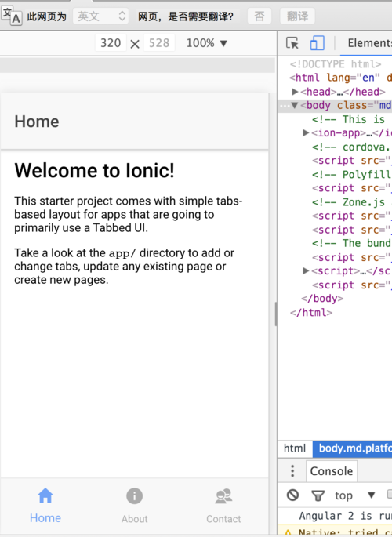Click the About tab info icon
The image size is (392, 537).
(134, 496)
